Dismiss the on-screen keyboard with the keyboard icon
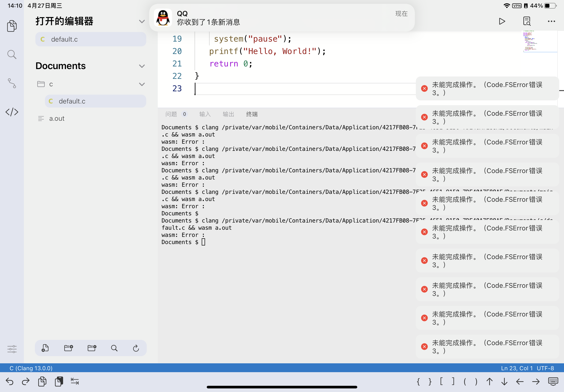564x392 pixels. pos(553,381)
